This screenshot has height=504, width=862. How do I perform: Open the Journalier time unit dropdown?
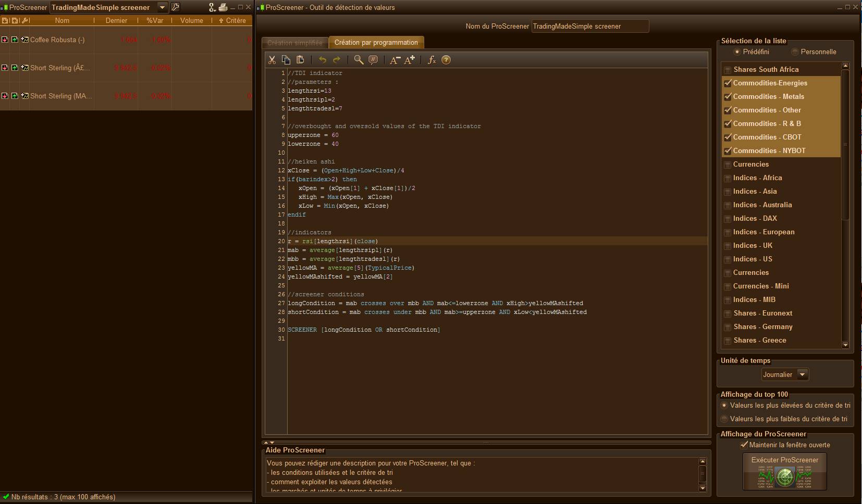click(803, 374)
